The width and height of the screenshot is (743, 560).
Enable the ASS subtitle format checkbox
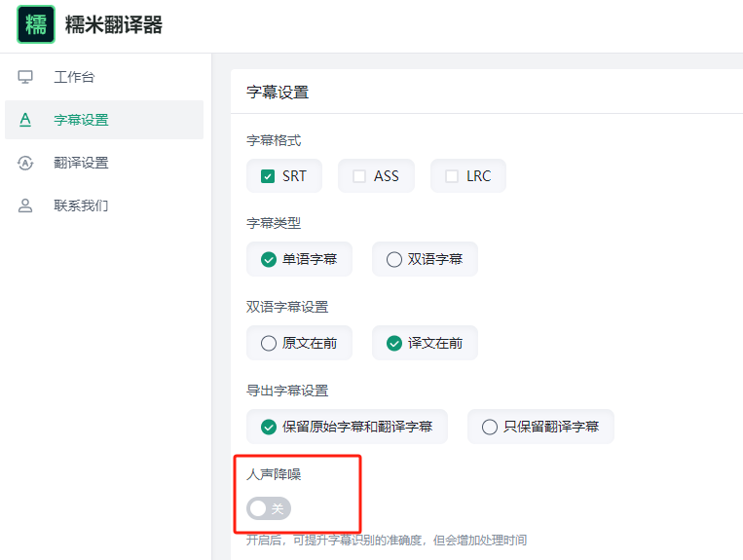tap(359, 176)
